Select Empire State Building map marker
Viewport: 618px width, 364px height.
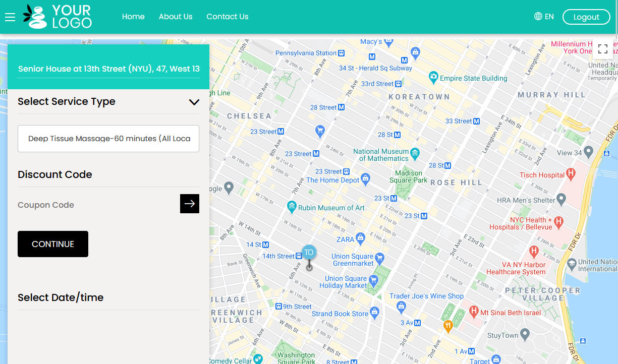[x=433, y=78]
